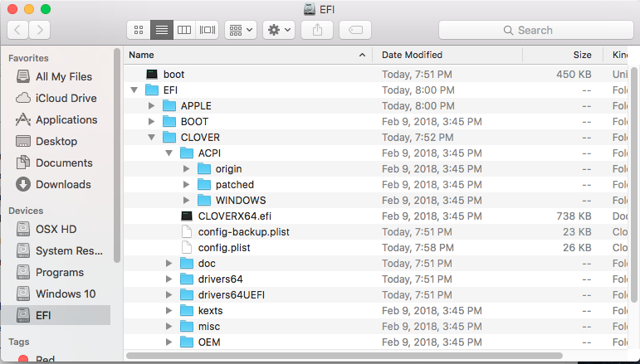This screenshot has height=364, width=640.
Task: Click the Devices sidebar heading
Action: pyautogui.click(x=26, y=211)
